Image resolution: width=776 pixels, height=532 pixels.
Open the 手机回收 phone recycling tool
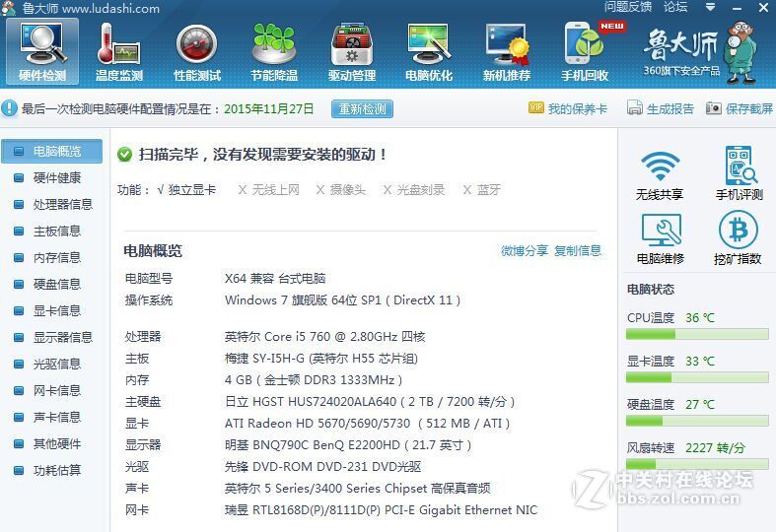pos(585,52)
